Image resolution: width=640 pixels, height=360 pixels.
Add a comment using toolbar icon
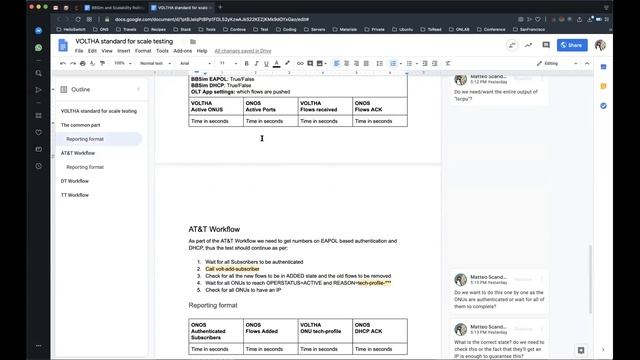pos(310,63)
